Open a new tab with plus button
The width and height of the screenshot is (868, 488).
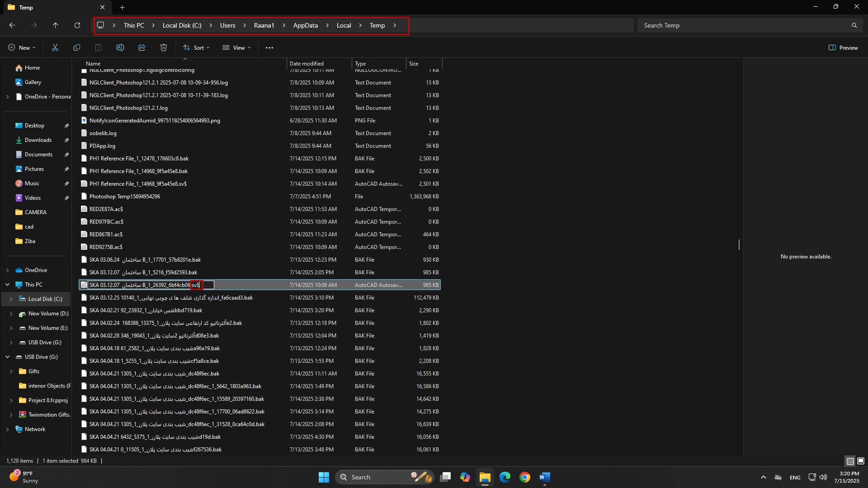coord(122,7)
